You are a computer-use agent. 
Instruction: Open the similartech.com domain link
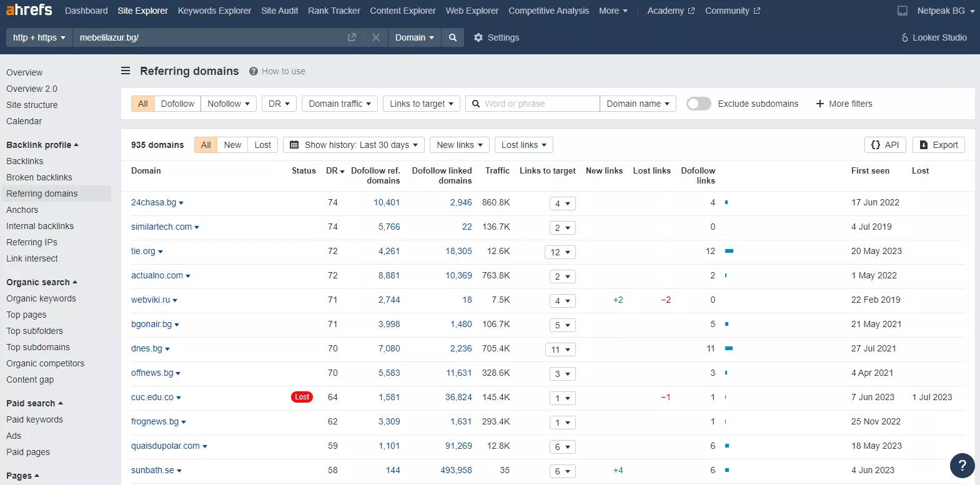162,227
